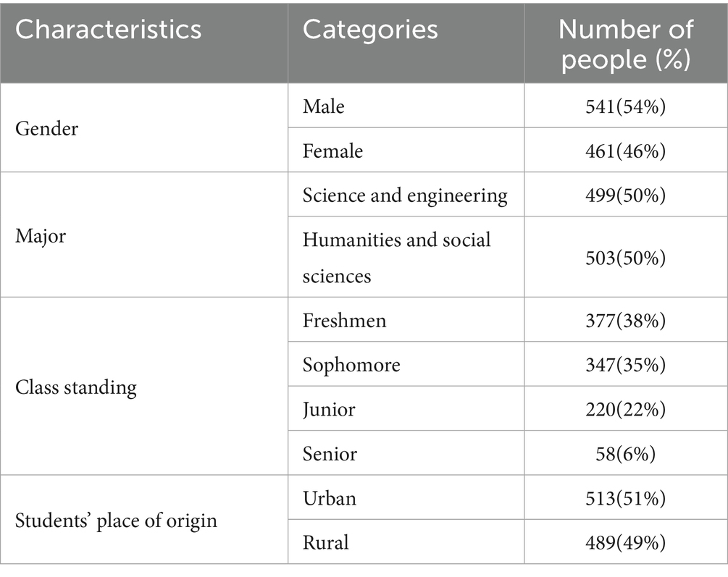Select the Rural category cell
Screen dimensions: 728x577
click(x=325, y=542)
